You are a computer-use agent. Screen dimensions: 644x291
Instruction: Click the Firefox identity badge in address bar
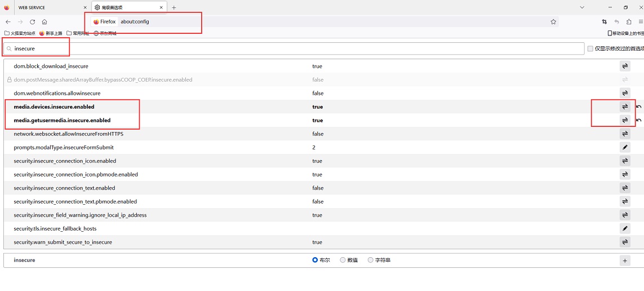(x=105, y=22)
